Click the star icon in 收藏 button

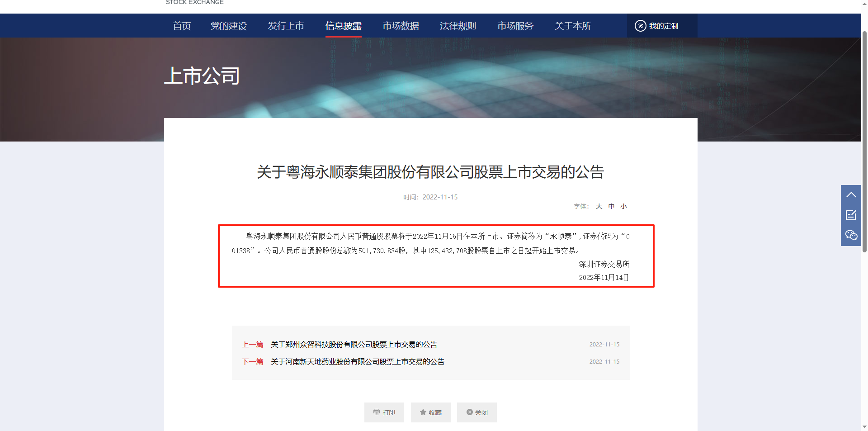point(423,412)
